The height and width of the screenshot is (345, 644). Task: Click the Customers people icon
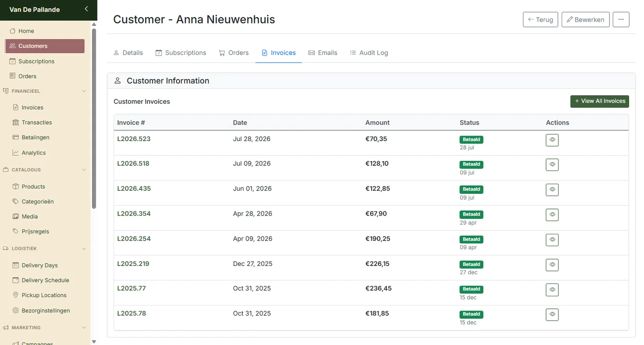12,46
